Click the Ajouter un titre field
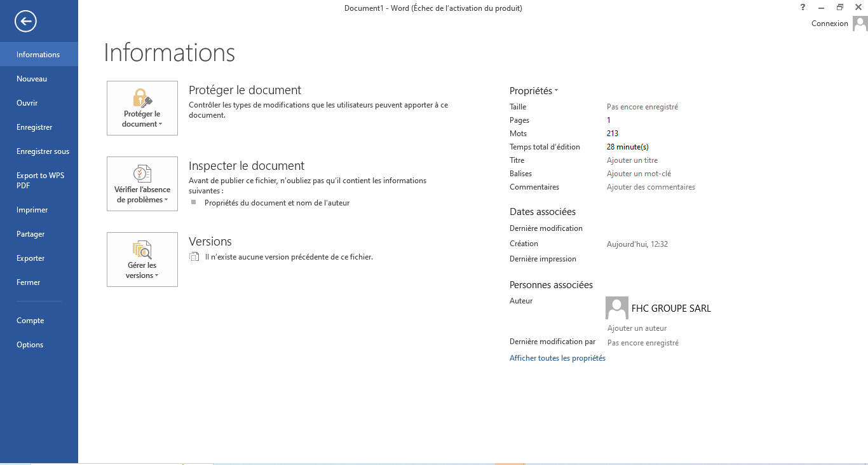 tap(632, 160)
